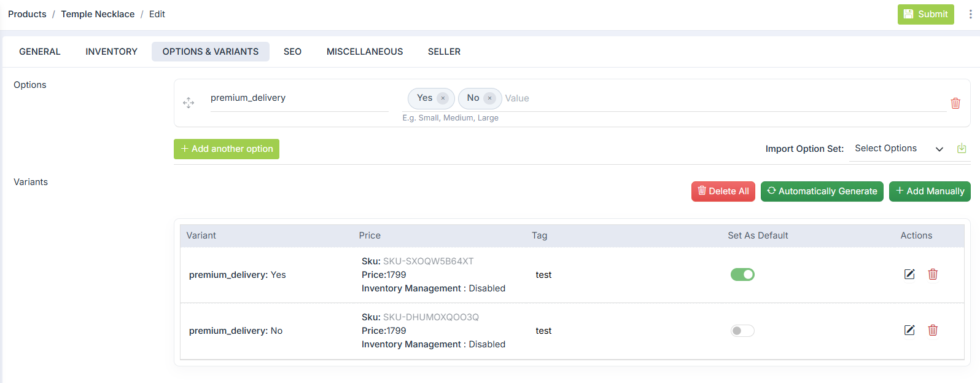The image size is (980, 383).
Task: Remove the Yes value chip
Action: (x=443, y=98)
